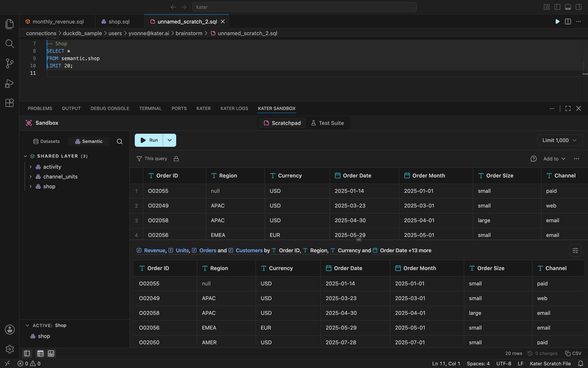Search the semantic layer in sidebar
Screen dimensions: 588x368
point(120,141)
